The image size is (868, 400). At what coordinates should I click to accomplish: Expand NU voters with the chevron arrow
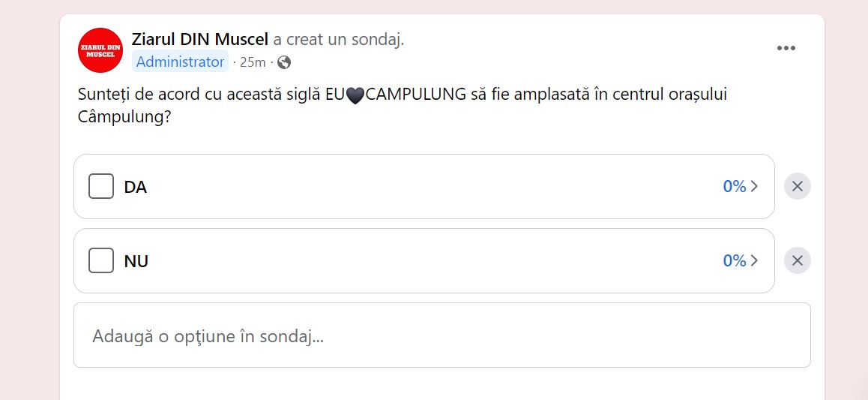[754, 261]
